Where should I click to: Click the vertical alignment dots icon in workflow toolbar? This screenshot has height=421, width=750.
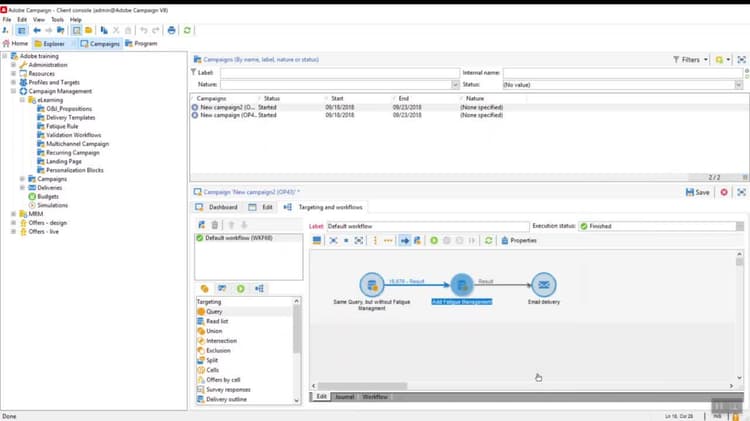click(x=375, y=240)
